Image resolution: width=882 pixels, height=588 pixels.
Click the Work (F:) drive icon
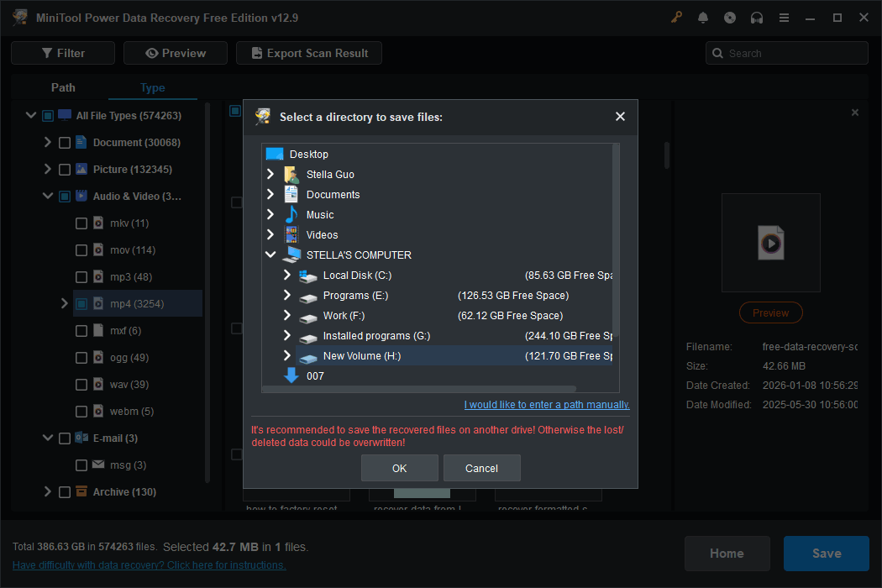coord(307,318)
